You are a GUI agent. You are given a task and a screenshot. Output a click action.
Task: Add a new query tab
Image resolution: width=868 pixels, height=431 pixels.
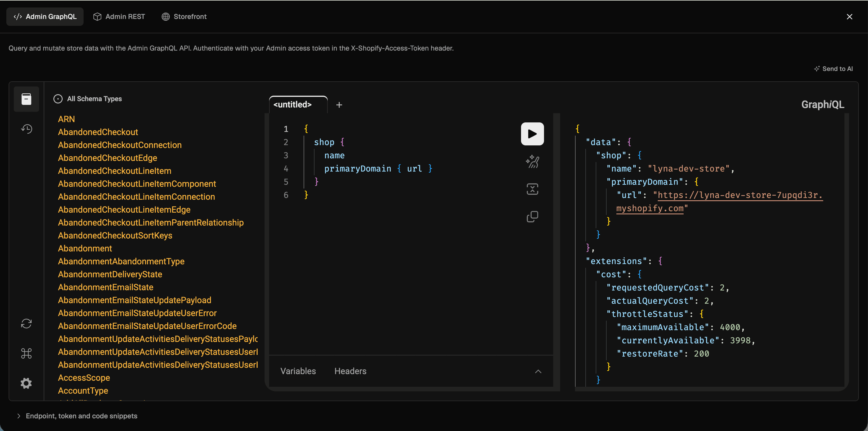pos(339,105)
